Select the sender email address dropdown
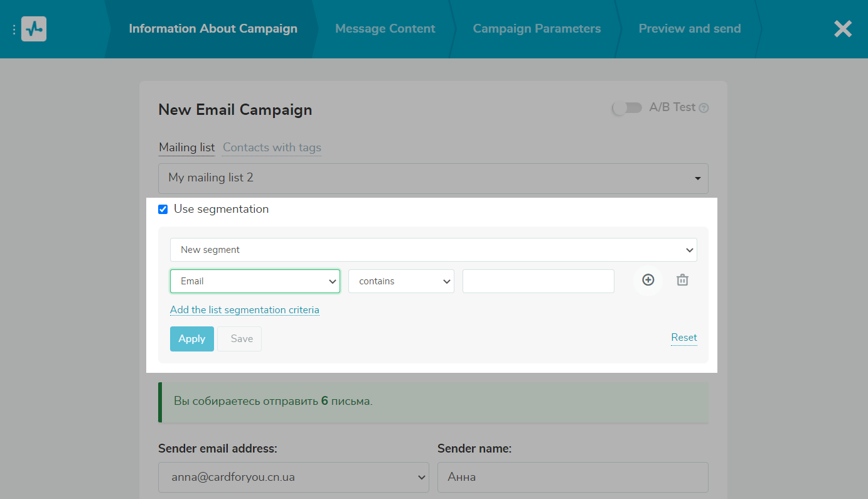 point(293,477)
